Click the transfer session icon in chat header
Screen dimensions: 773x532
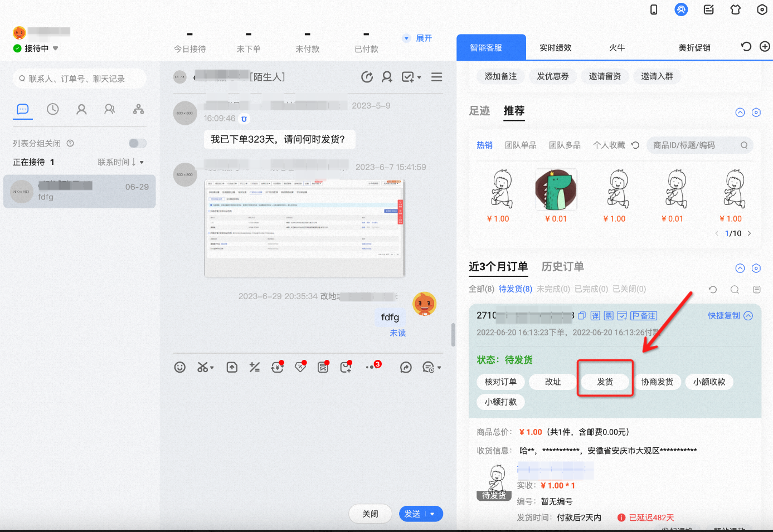coord(367,77)
